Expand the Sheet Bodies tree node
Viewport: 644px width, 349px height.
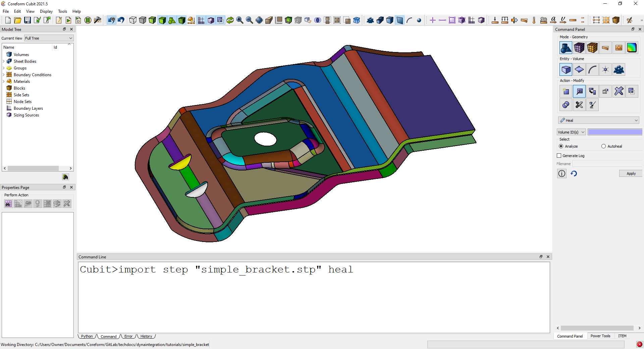pyautogui.click(x=4, y=61)
